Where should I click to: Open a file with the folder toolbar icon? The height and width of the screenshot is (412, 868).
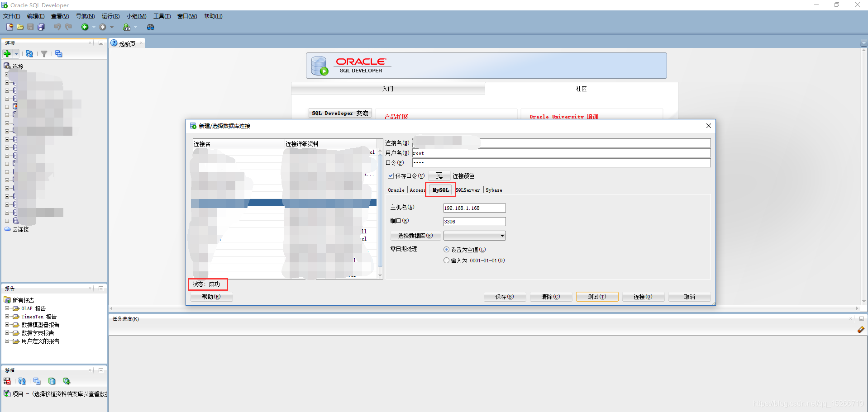pyautogui.click(x=20, y=27)
